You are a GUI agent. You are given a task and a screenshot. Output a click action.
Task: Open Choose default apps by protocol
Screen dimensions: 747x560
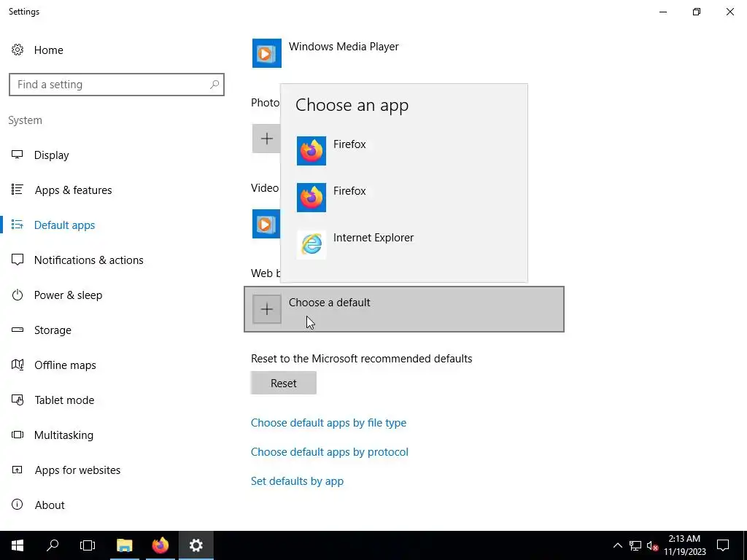[330, 452]
